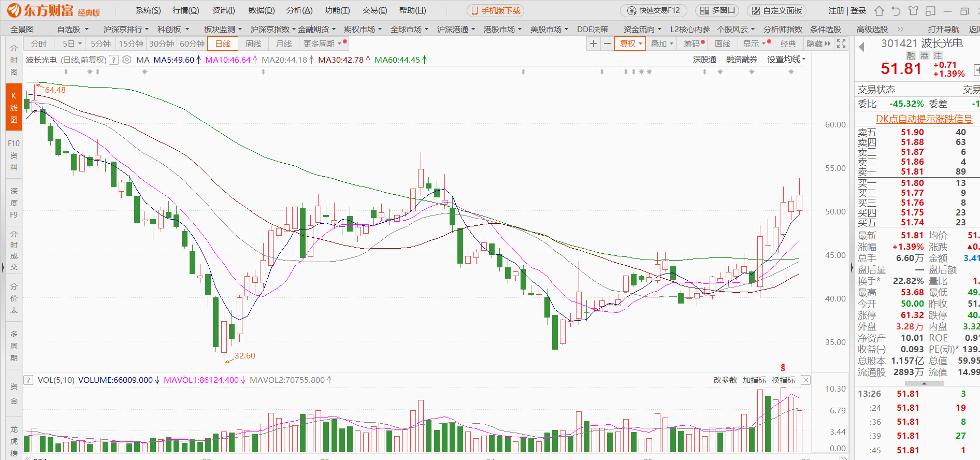The image size is (980, 460).
Task: Open the question mark help beside 波长光电 title
Action: (114, 60)
